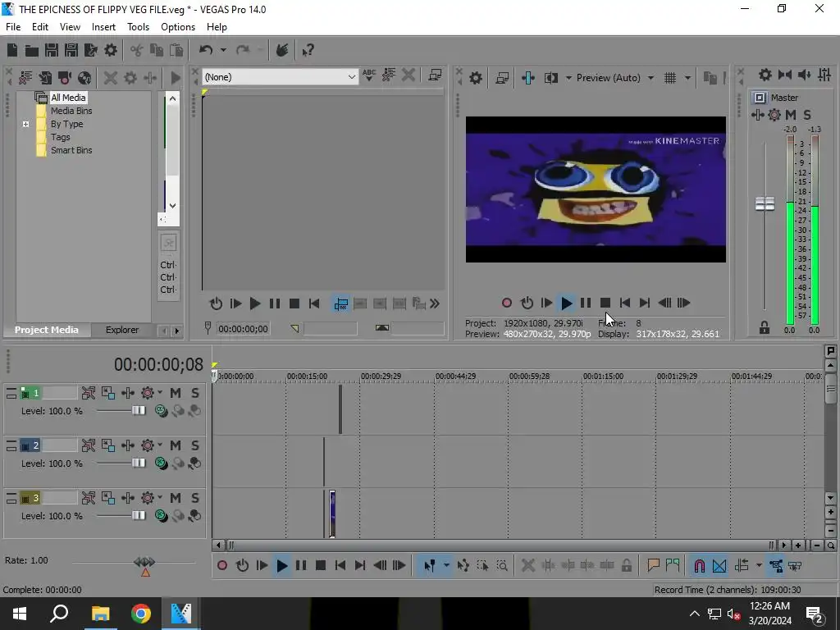Click the Open project folder icon
The width and height of the screenshot is (840, 630).
coord(32,50)
